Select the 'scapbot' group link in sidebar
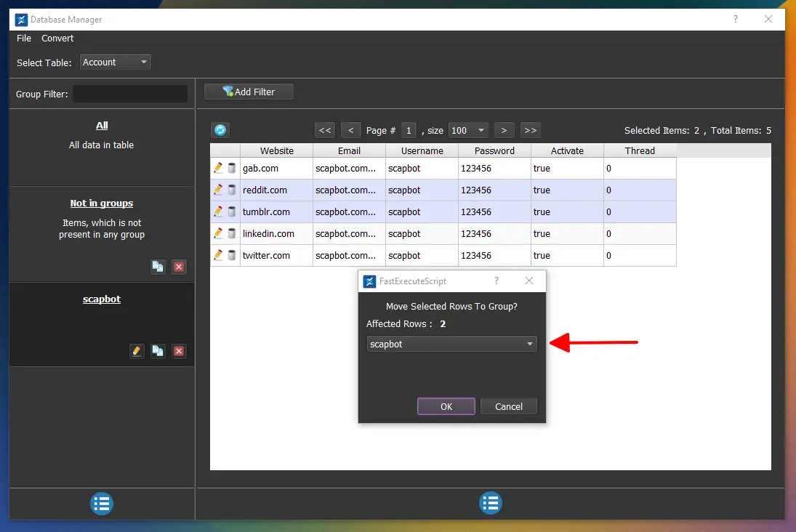Image resolution: width=796 pixels, height=532 pixels. pyautogui.click(x=102, y=299)
